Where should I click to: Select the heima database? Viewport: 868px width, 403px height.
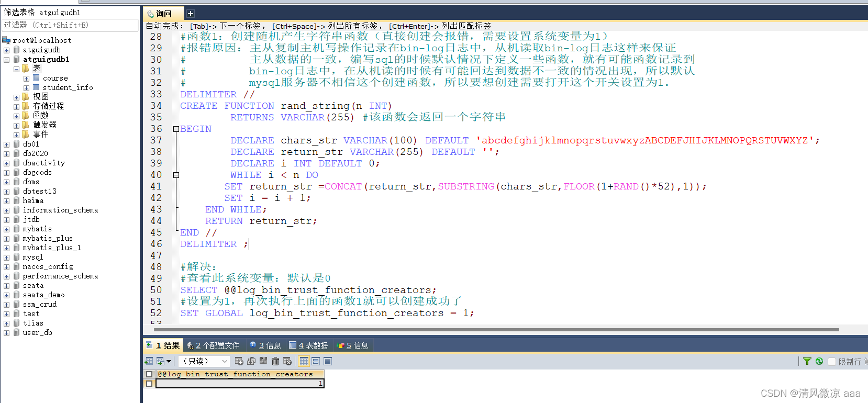coord(33,200)
